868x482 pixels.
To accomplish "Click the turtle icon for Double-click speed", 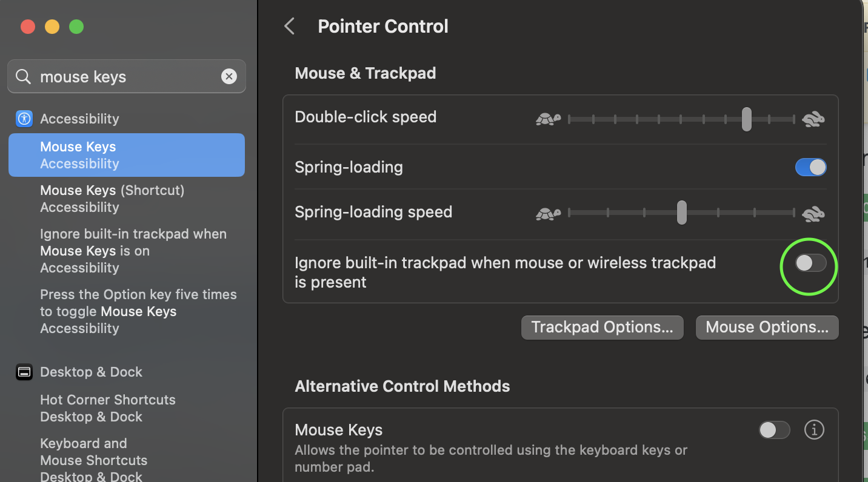I will (x=548, y=119).
